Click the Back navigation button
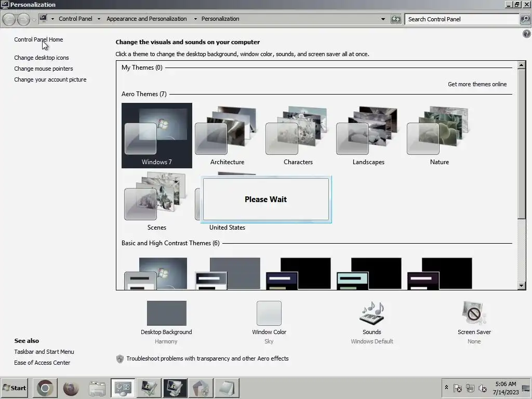This screenshot has height=399, width=532. click(x=9, y=19)
